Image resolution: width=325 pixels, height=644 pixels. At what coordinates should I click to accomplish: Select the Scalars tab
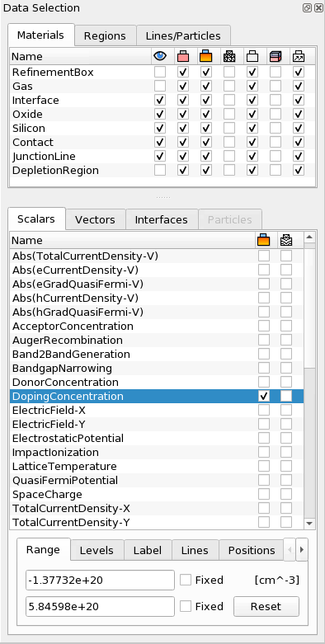click(x=36, y=219)
